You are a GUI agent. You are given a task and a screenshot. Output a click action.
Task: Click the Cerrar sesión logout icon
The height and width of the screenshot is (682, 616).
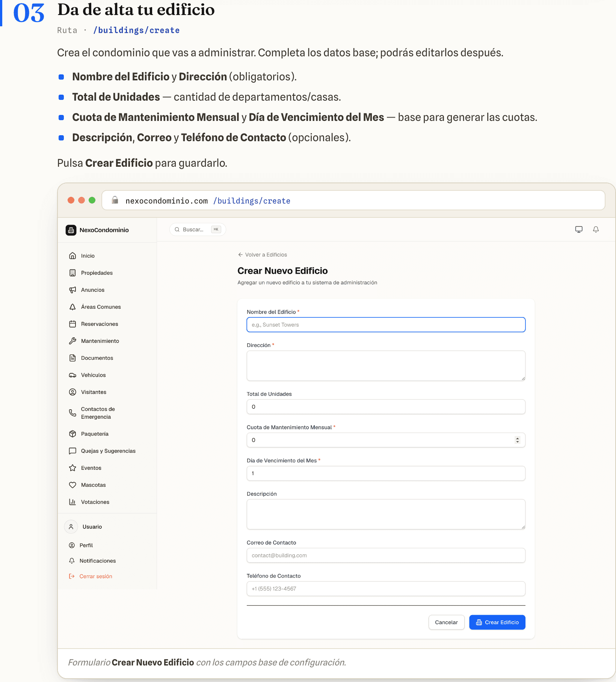pos(72,576)
